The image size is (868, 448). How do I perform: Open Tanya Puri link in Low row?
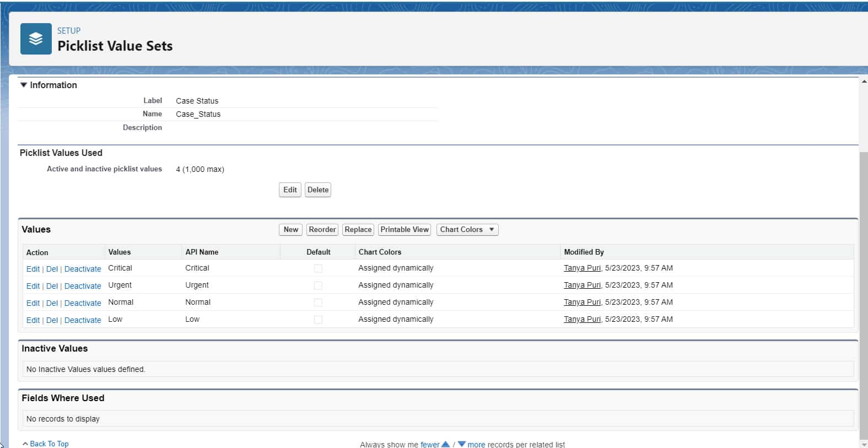pos(582,319)
